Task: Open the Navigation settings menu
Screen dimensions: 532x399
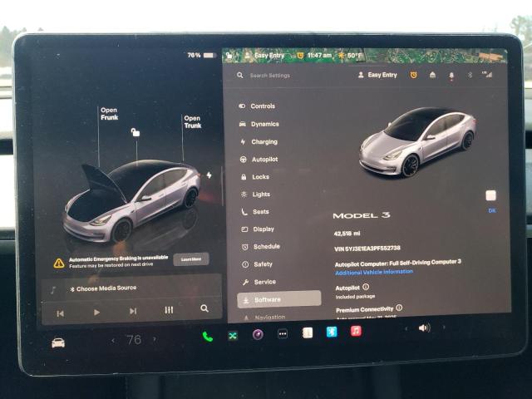Action: 264,318
